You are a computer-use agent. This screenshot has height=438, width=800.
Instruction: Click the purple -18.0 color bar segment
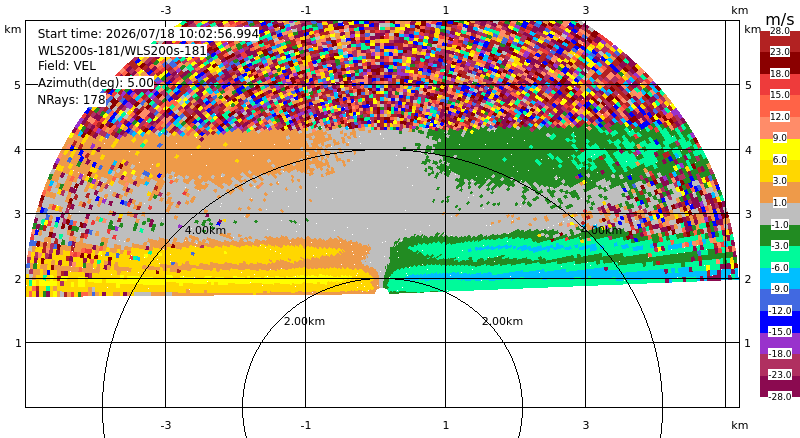pyautogui.click(x=780, y=343)
